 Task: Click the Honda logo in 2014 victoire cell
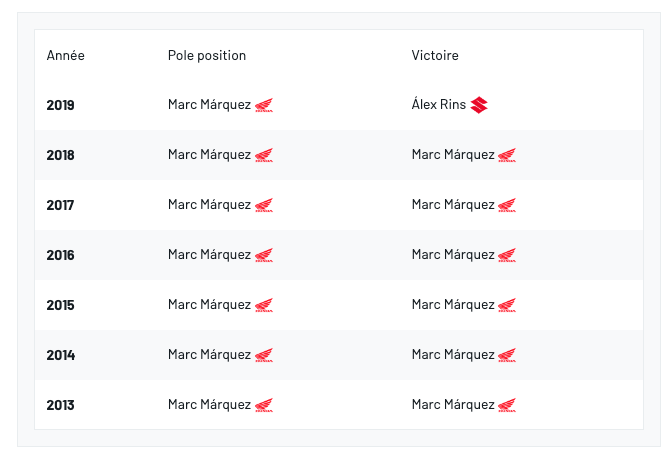tap(507, 355)
